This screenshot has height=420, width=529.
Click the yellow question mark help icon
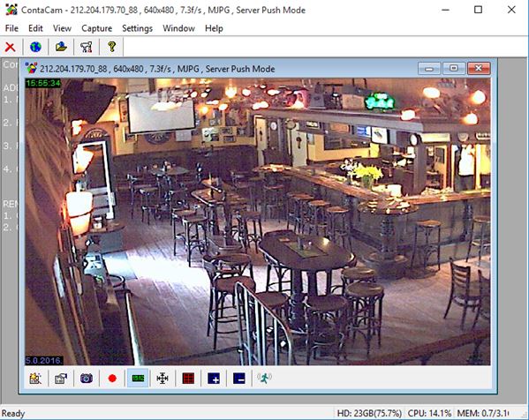click(111, 47)
